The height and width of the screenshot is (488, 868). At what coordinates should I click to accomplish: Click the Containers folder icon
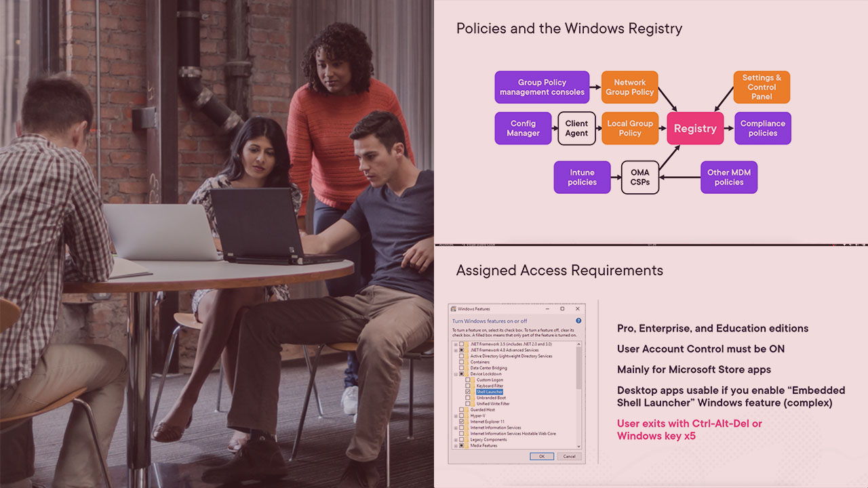(x=467, y=362)
